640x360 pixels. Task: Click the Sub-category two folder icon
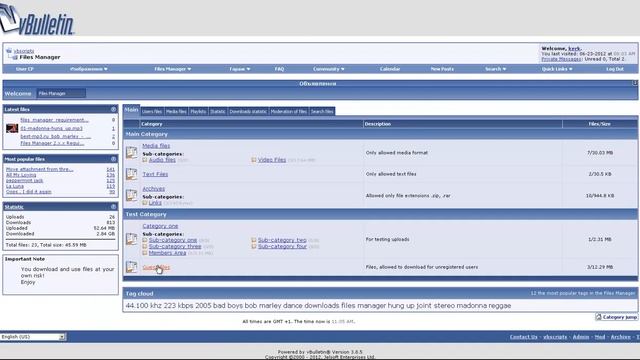coord(254,240)
